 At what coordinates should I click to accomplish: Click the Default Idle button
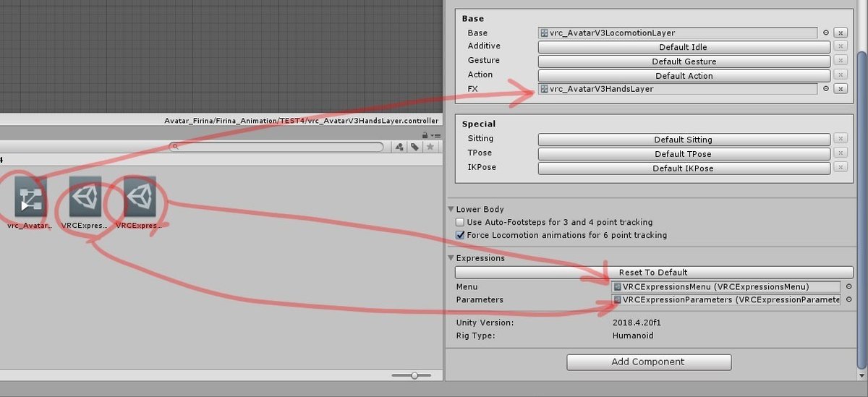click(684, 47)
